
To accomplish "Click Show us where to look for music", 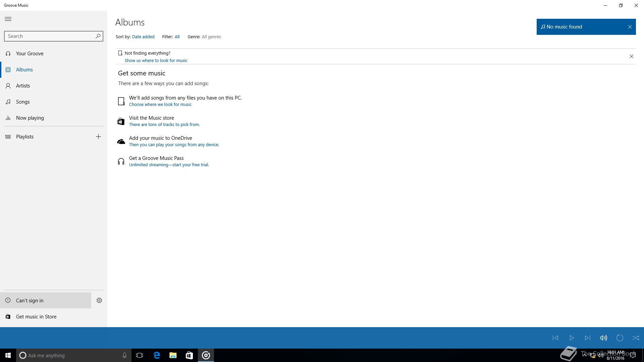I will tap(156, 61).
